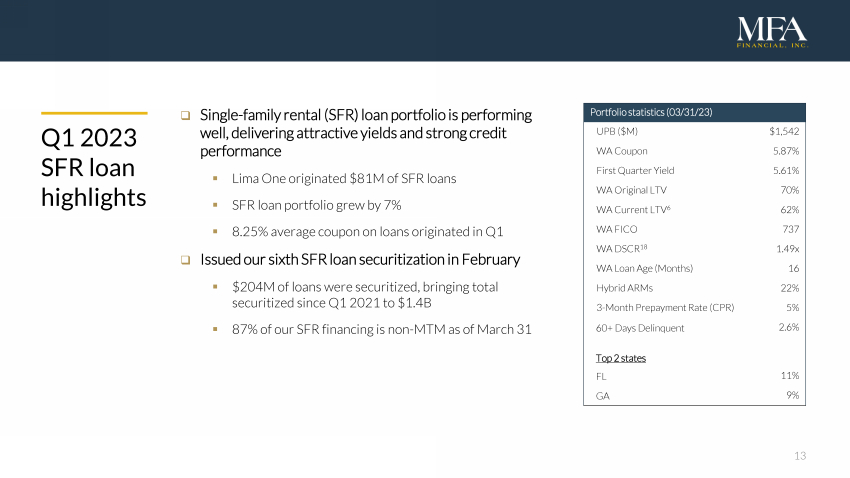Click the WA Coupon value 5.87%
850x478 pixels.
tap(786, 151)
